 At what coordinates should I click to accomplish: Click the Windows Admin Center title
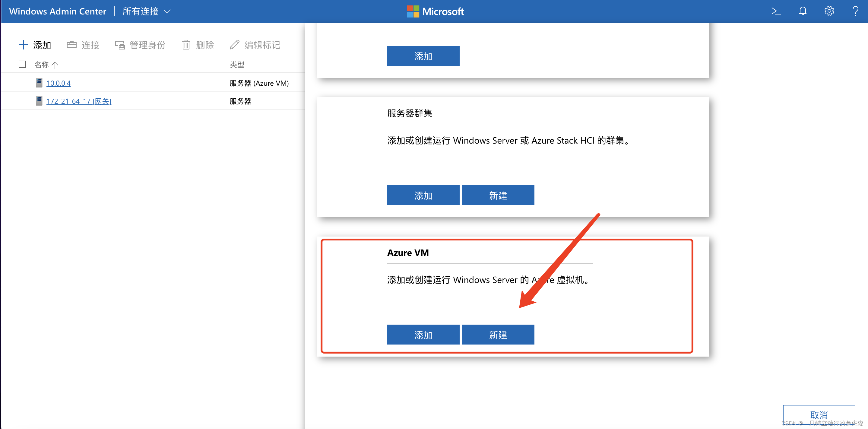coord(58,11)
